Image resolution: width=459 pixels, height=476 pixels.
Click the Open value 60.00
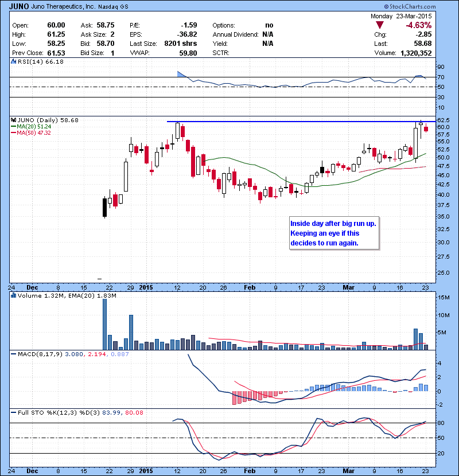tap(56, 25)
